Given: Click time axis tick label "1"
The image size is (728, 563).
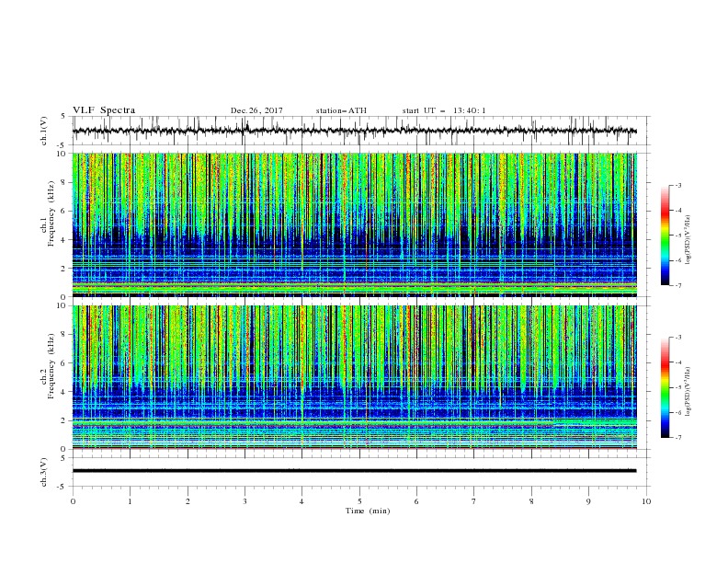Looking at the screenshot, I should coord(130,501).
